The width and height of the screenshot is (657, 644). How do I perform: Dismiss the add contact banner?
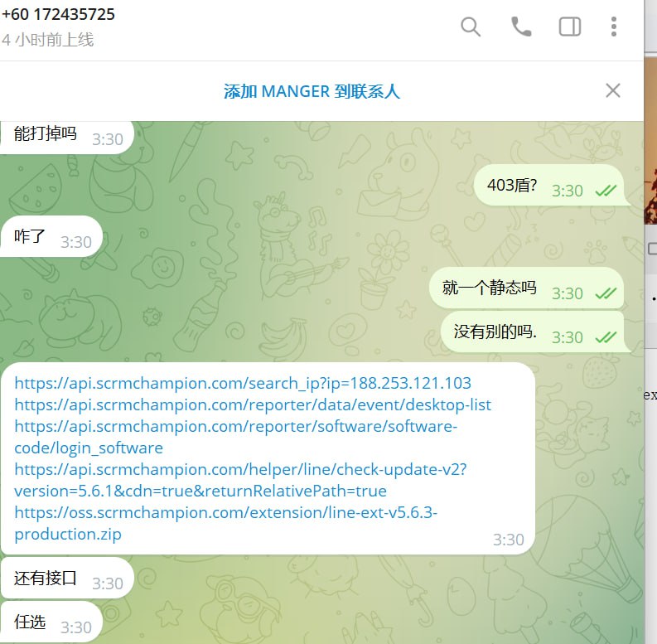(x=612, y=90)
